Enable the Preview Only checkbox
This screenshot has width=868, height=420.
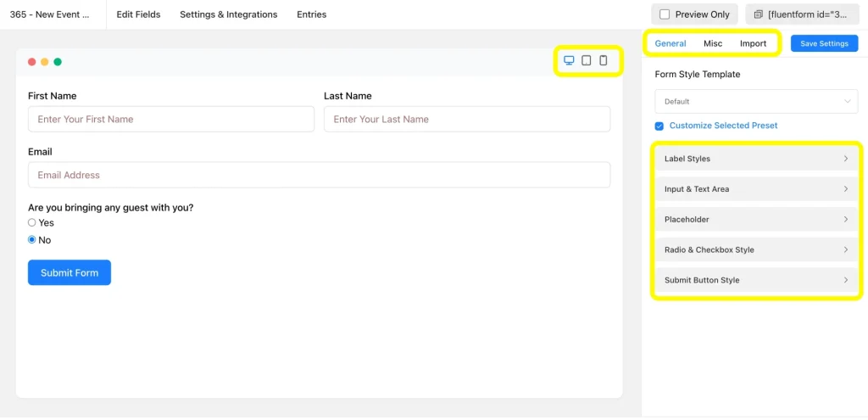(665, 14)
